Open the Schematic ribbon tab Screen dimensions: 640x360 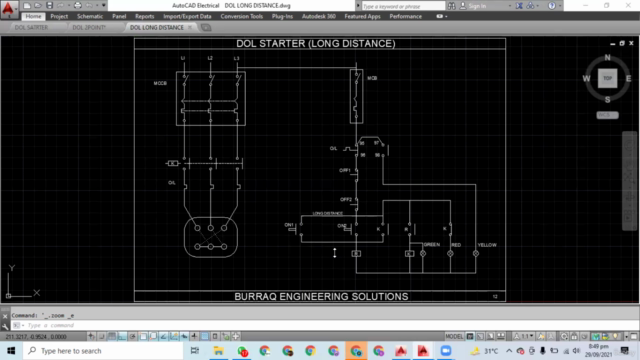[x=90, y=16]
